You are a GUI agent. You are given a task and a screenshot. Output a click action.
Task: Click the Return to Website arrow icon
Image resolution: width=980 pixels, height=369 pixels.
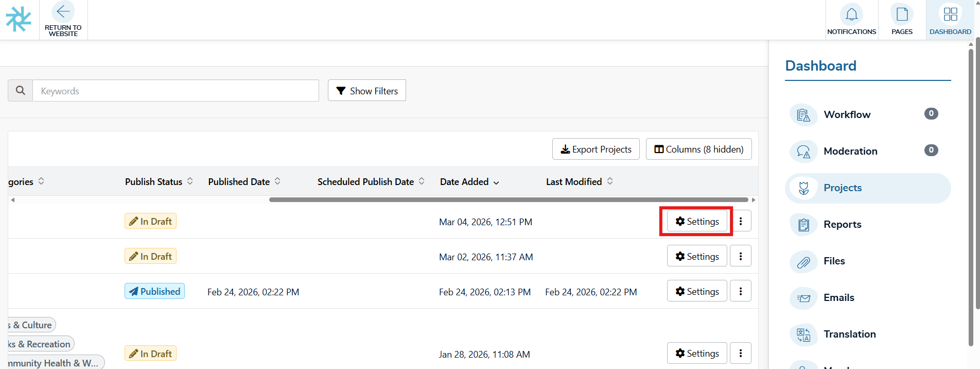point(63,12)
